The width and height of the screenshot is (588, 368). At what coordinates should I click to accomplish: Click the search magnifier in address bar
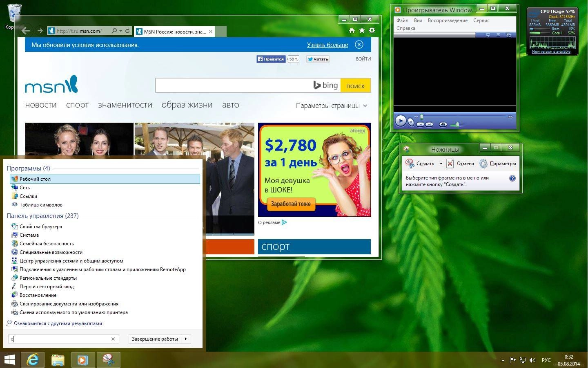[x=114, y=31]
